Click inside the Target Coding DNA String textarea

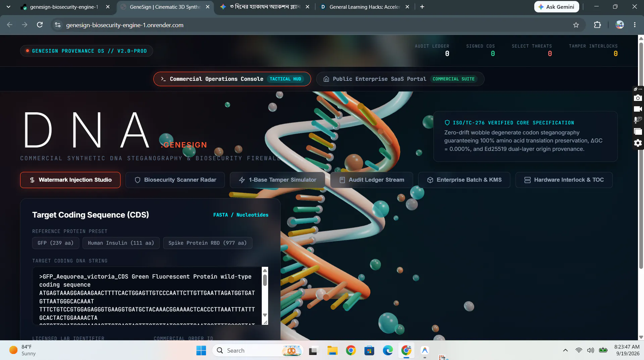(x=147, y=296)
